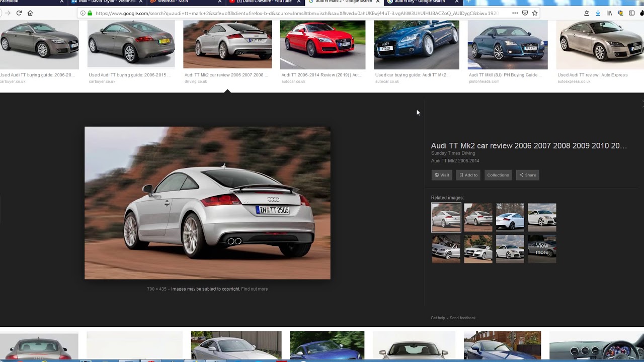Select silver Audi front related image, bottom row

coord(478,248)
